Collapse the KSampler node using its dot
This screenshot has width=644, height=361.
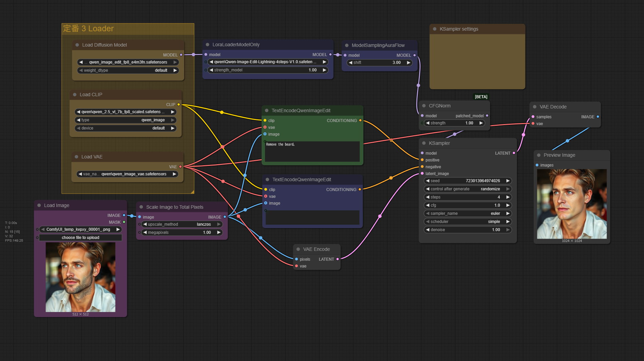click(424, 143)
